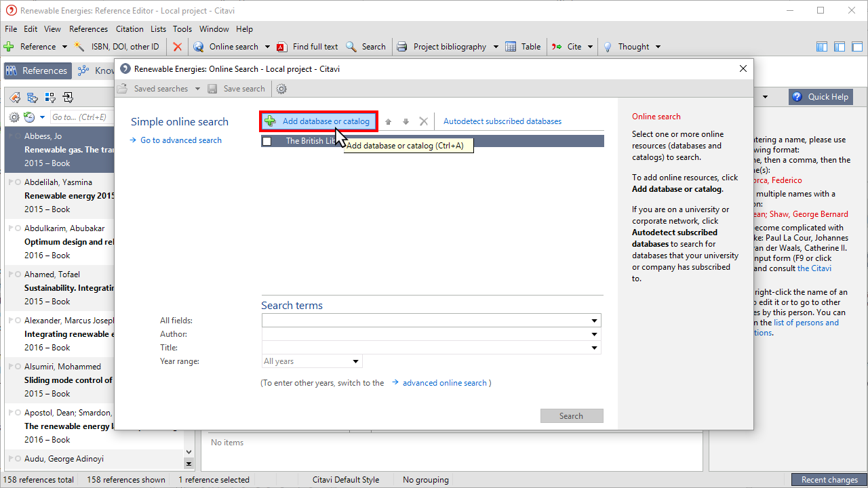This screenshot has width=868, height=488.
Task: Open the References menu
Action: [88, 29]
